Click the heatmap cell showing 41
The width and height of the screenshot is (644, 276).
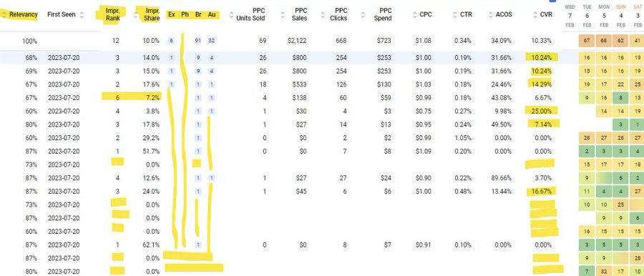click(x=637, y=41)
